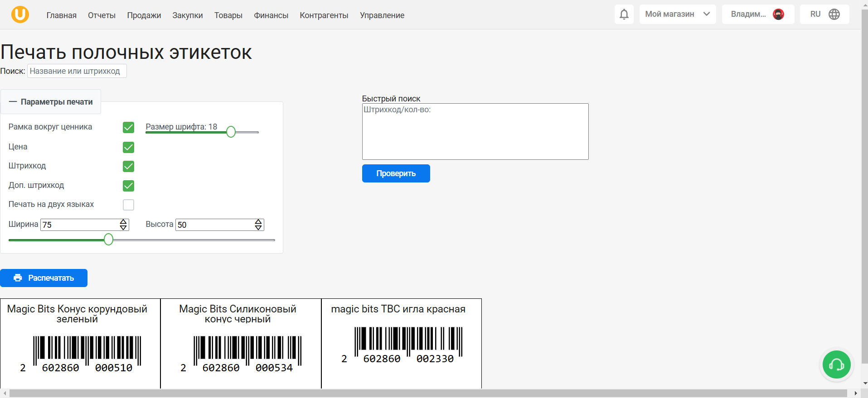Open the Мой магазин dropdown

[678, 14]
